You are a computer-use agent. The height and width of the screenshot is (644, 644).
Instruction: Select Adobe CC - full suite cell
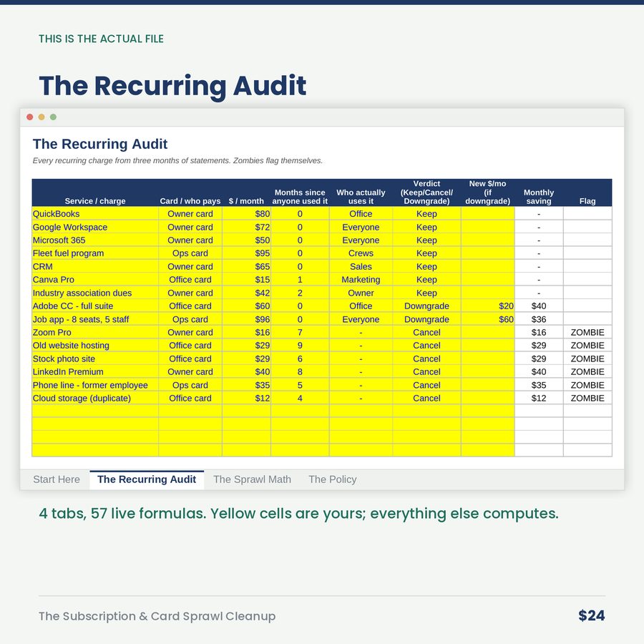tap(95, 306)
